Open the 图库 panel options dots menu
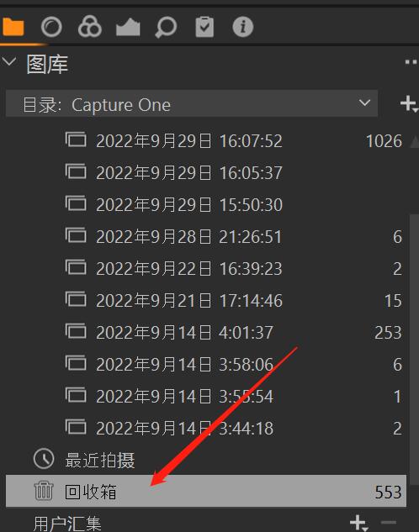This screenshot has height=532, width=419. coord(411,62)
